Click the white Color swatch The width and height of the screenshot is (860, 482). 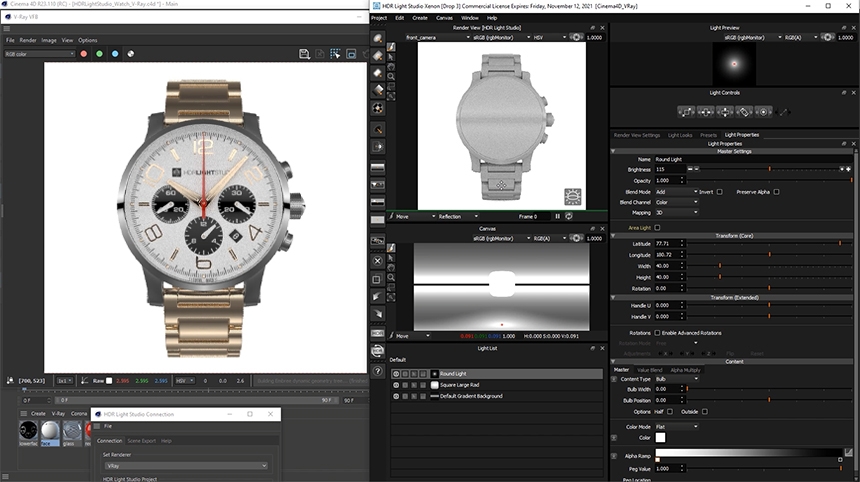coord(660,438)
